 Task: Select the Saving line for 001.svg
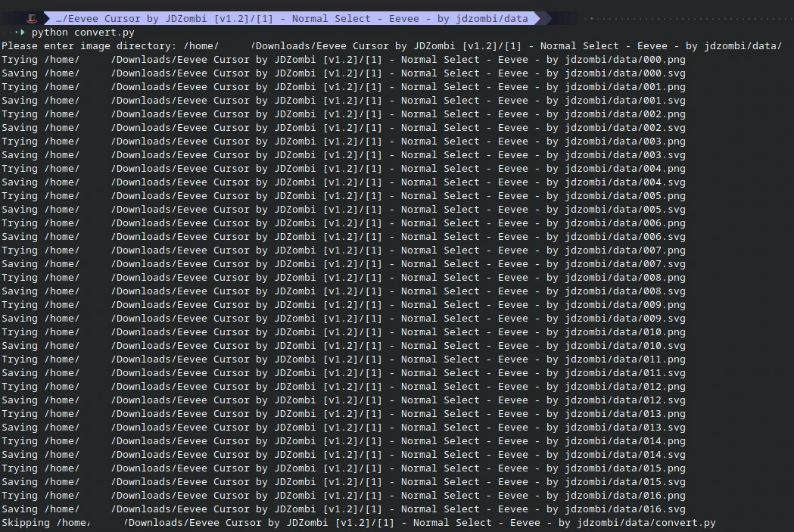click(344, 101)
